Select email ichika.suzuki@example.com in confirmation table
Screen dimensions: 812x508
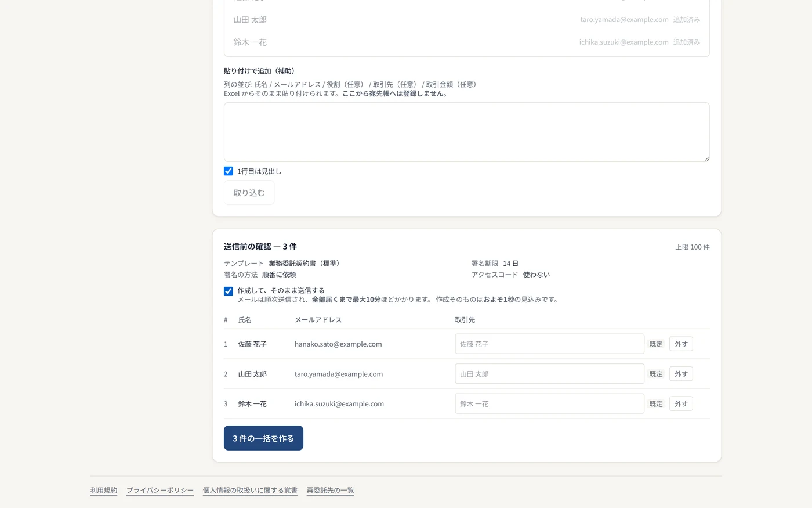click(x=339, y=404)
